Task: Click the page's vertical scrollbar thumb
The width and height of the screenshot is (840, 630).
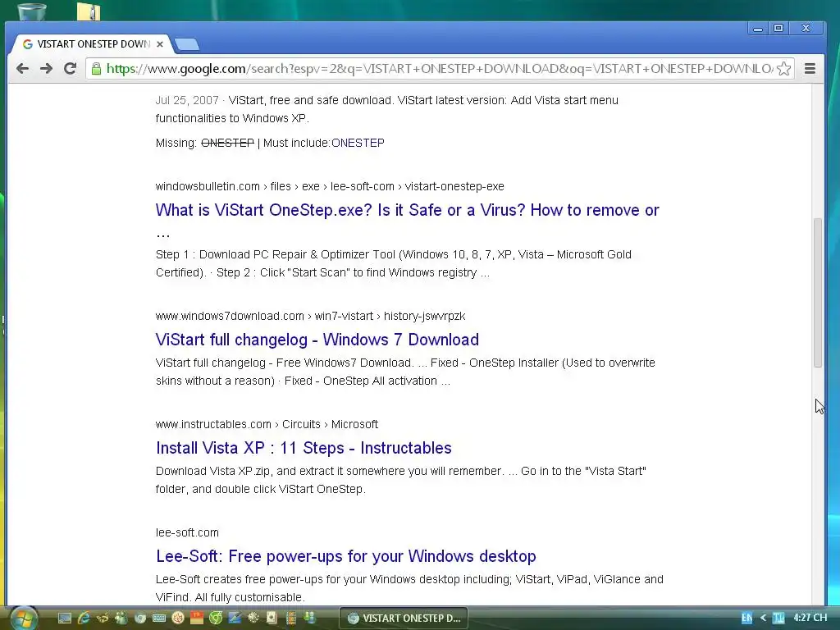Action: [818, 293]
